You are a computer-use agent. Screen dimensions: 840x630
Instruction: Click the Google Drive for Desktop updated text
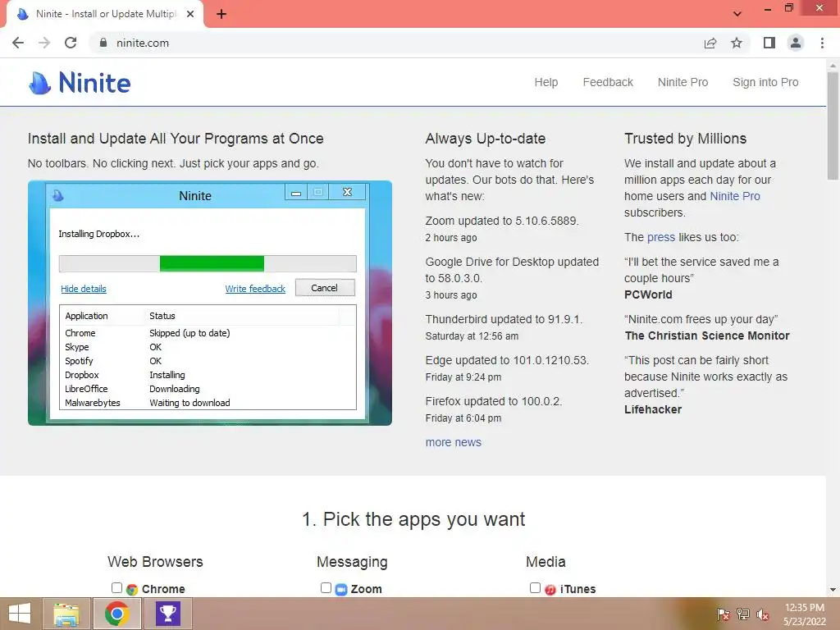tap(512, 270)
